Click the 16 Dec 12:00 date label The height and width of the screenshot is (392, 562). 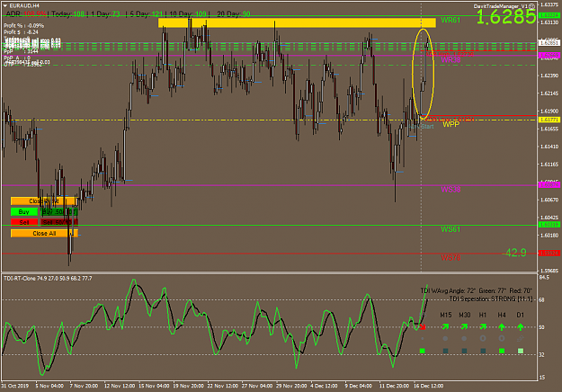pyautogui.click(x=429, y=386)
